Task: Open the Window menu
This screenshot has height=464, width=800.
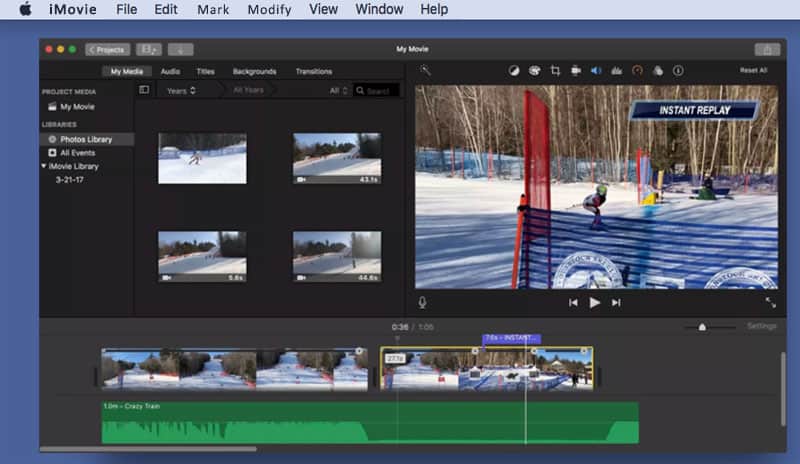Action: (x=379, y=9)
